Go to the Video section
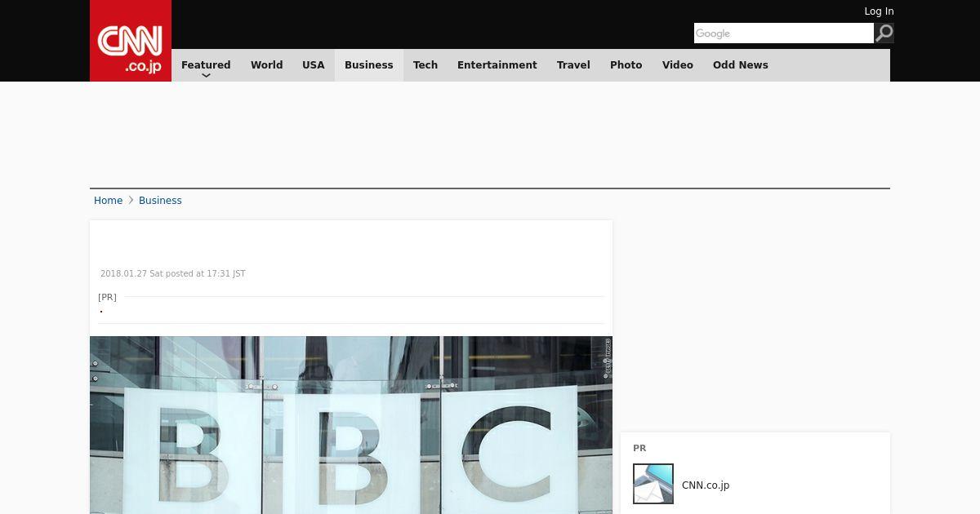The width and height of the screenshot is (980, 514). click(x=678, y=65)
